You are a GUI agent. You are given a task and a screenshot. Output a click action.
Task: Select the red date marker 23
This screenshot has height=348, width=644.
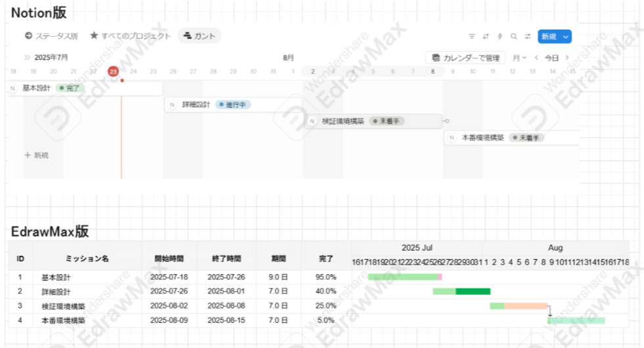pos(113,72)
